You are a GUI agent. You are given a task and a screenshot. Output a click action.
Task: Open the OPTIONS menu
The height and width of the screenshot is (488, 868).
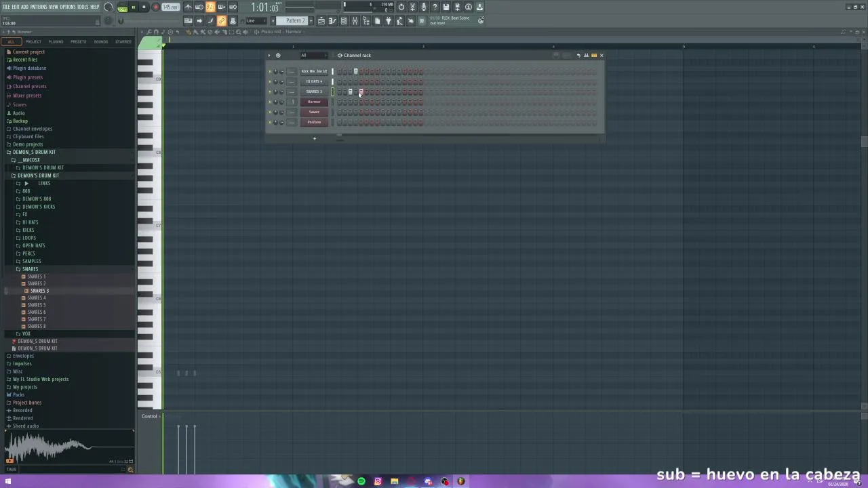pyautogui.click(x=68, y=7)
